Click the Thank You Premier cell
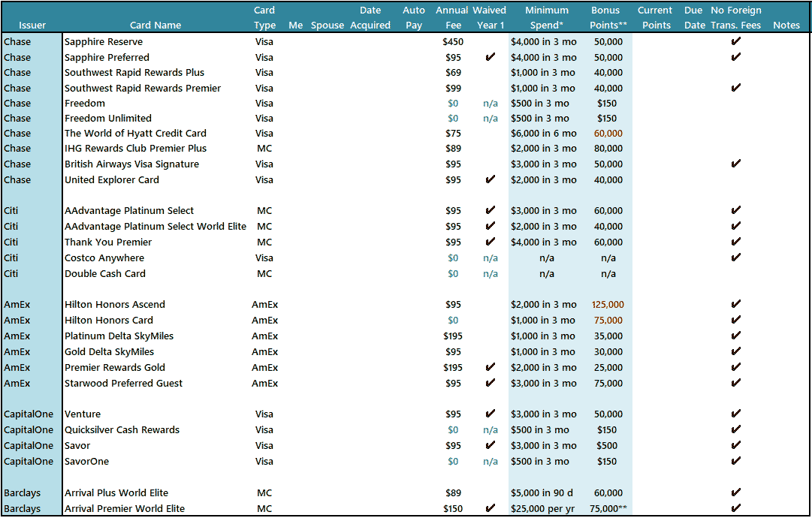Screen dimensions: 812x518 click(108, 242)
